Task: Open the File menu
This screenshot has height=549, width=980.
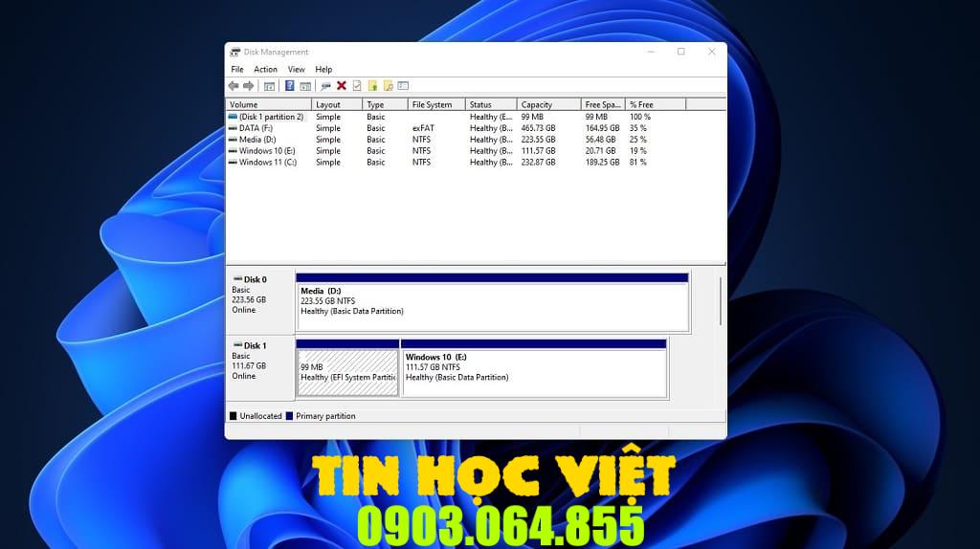Action: tap(237, 70)
